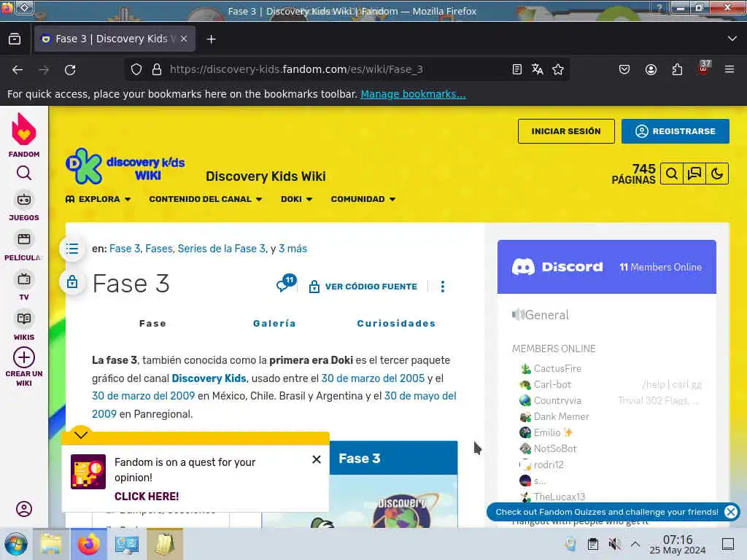
Task: Open the Firefox View icon
Action: 15,39
